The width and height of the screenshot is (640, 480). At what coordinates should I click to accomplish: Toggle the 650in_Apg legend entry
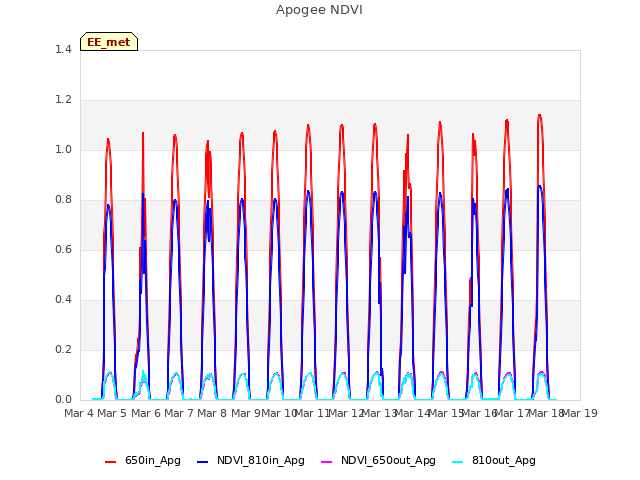[143, 460]
